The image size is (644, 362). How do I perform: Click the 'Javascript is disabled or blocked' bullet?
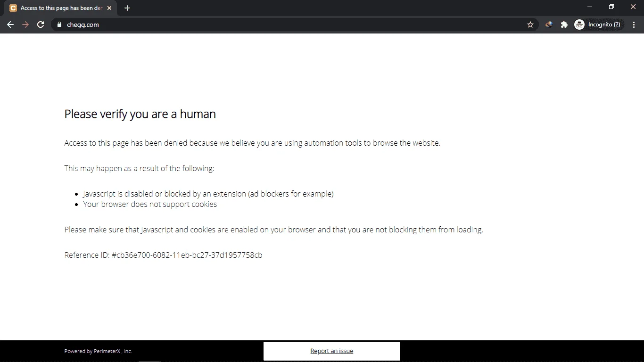click(208, 194)
